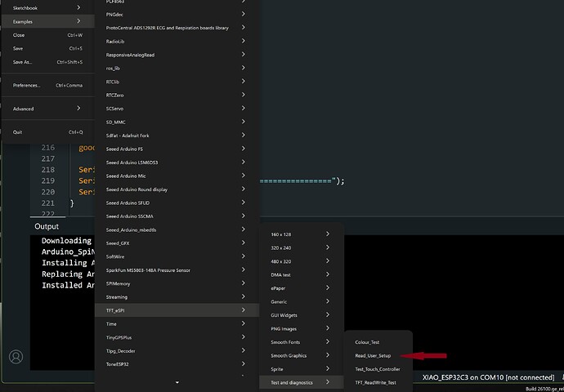Open the ros_lib library examples

point(177,69)
